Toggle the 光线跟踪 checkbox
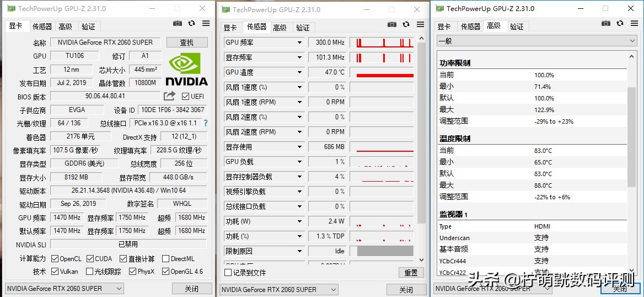 point(89,272)
